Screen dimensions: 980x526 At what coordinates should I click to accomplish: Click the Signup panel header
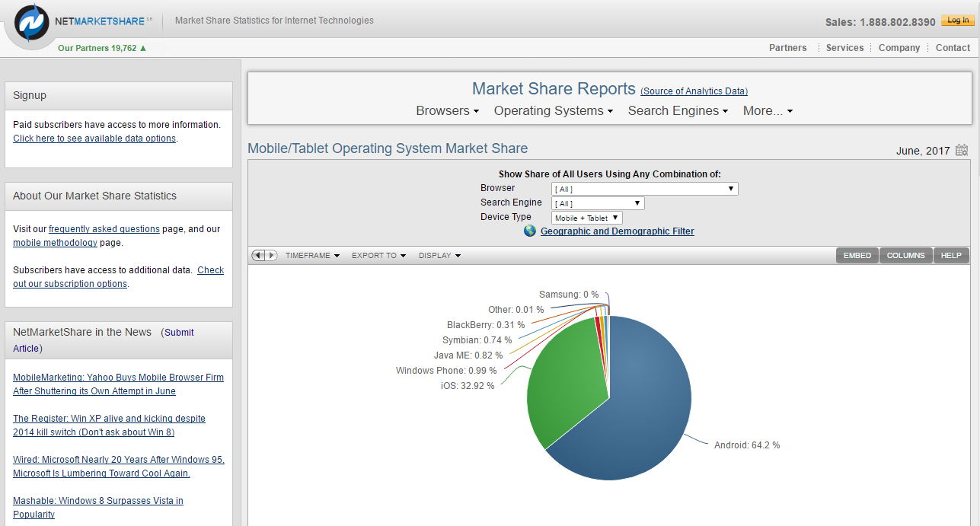click(x=119, y=96)
